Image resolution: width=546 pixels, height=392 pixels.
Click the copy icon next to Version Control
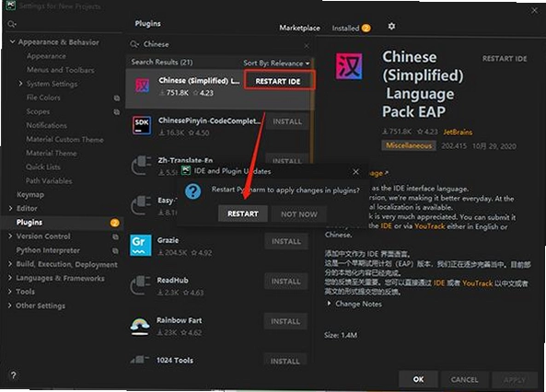[115, 236]
